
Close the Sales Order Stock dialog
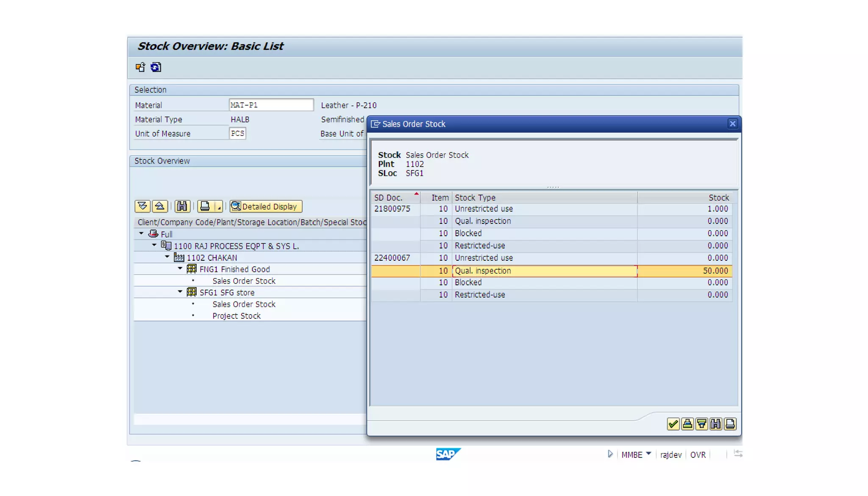tap(732, 124)
